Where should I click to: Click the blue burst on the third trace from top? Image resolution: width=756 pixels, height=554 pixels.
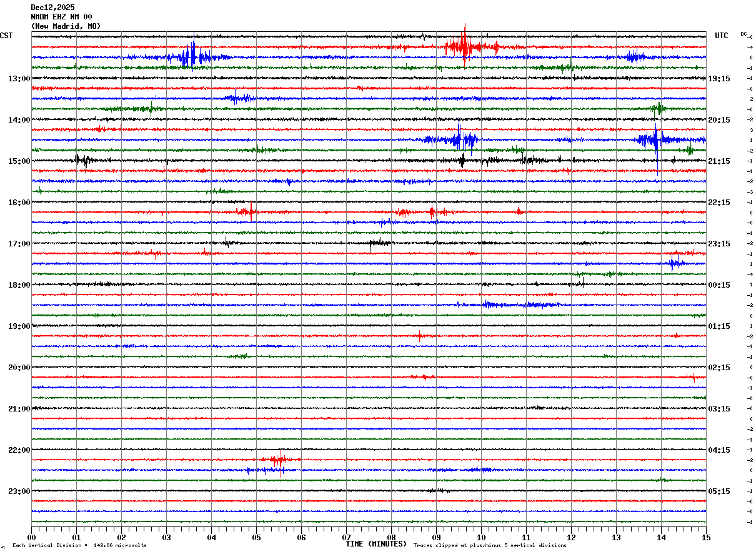point(191,57)
